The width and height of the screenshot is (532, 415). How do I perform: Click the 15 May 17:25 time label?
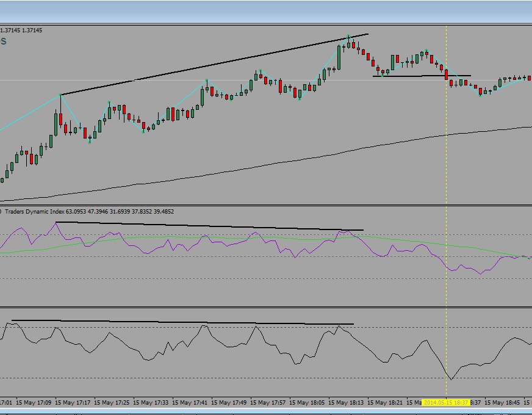click(x=112, y=402)
